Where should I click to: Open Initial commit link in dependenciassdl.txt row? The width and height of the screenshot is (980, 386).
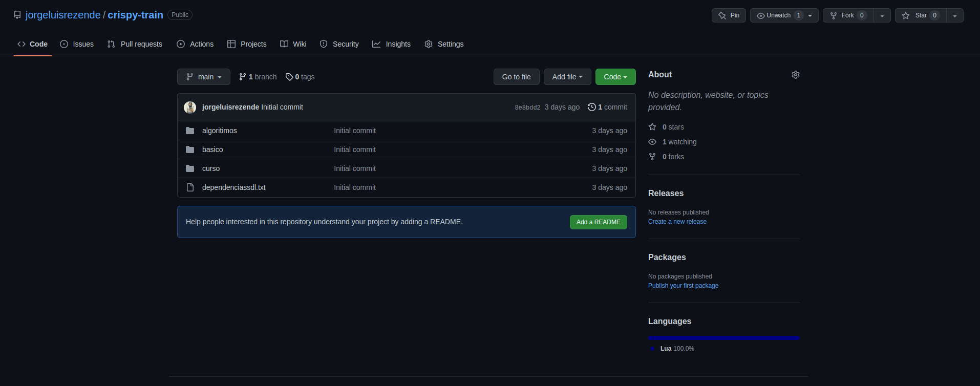click(x=355, y=187)
